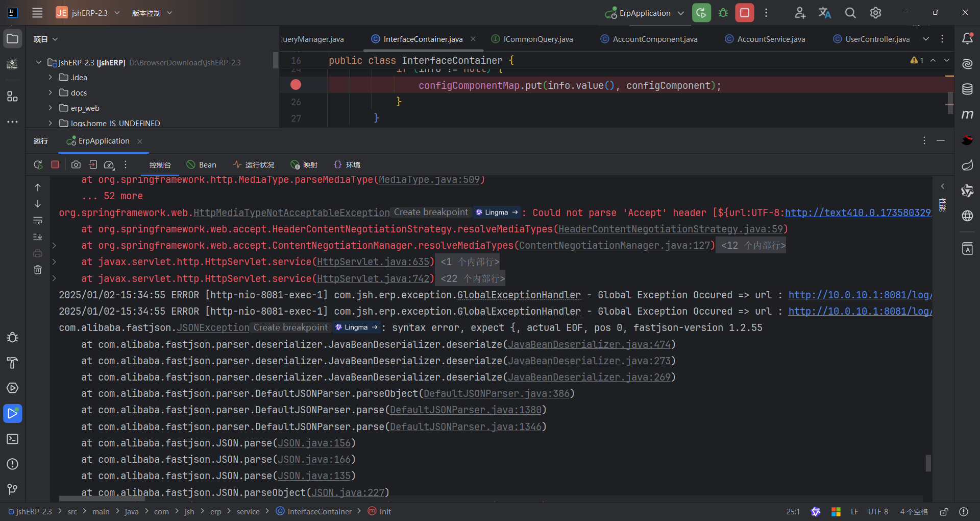This screenshot has height=521, width=980.
Task: Close the InterfaceContainer.java tab
Action: (473, 39)
